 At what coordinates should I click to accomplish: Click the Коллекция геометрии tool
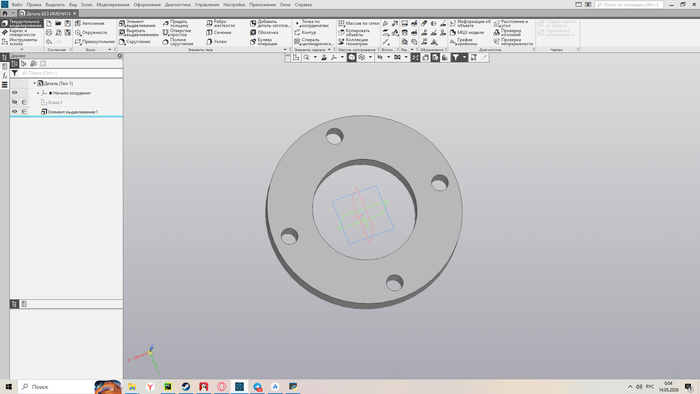click(x=353, y=41)
